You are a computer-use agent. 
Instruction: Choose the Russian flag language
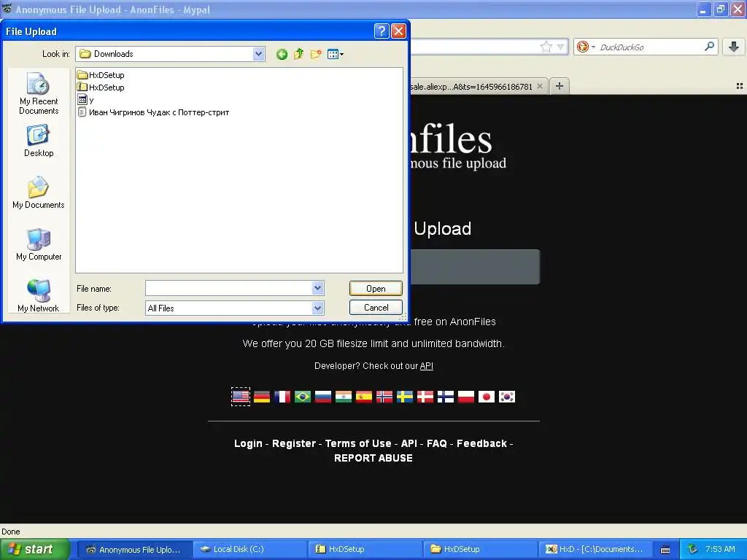tap(323, 397)
